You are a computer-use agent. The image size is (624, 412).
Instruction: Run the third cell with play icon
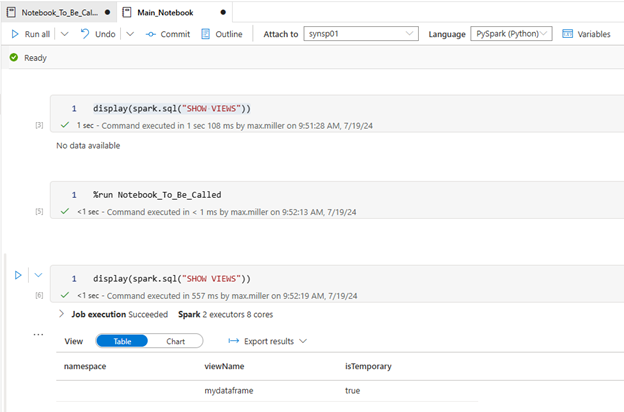point(18,275)
